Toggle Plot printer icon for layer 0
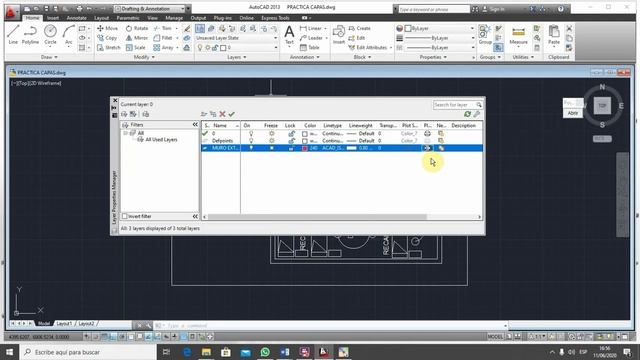 [427, 133]
